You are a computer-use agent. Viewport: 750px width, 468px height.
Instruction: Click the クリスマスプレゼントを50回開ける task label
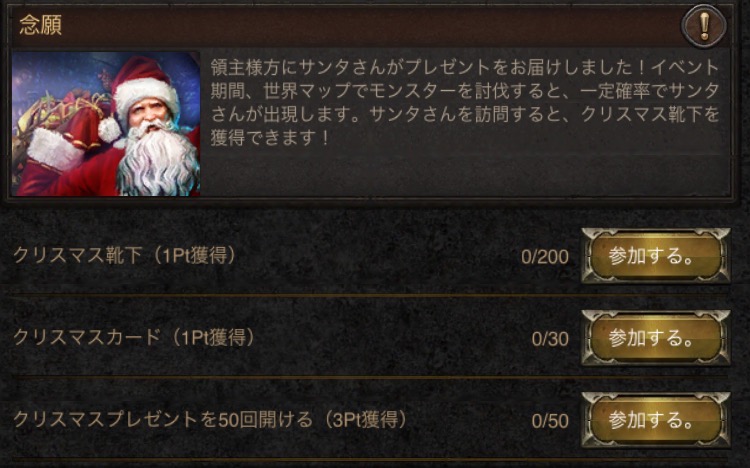[211, 420]
